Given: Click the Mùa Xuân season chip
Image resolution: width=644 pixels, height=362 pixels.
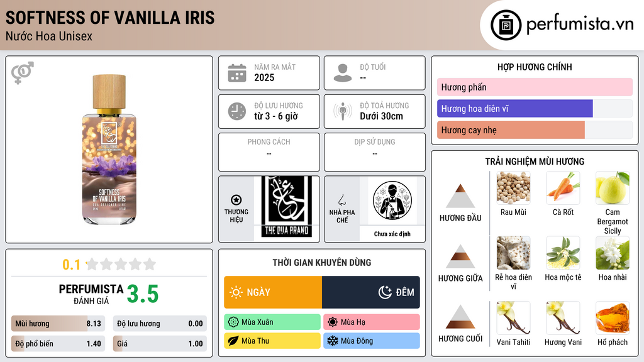Looking at the screenshot, I should click(x=272, y=322).
